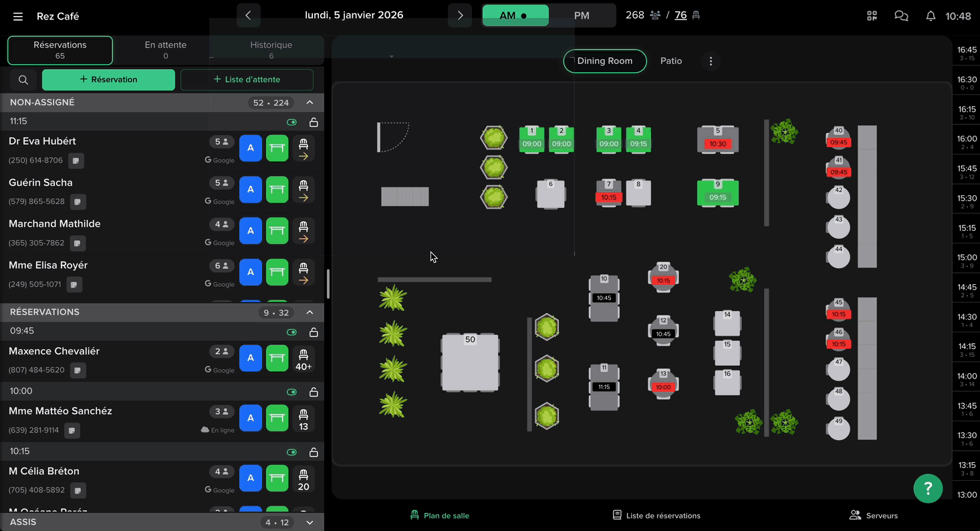The width and height of the screenshot is (980, 531).
Task: Open the Historique tab
Action: click(271, 50)
